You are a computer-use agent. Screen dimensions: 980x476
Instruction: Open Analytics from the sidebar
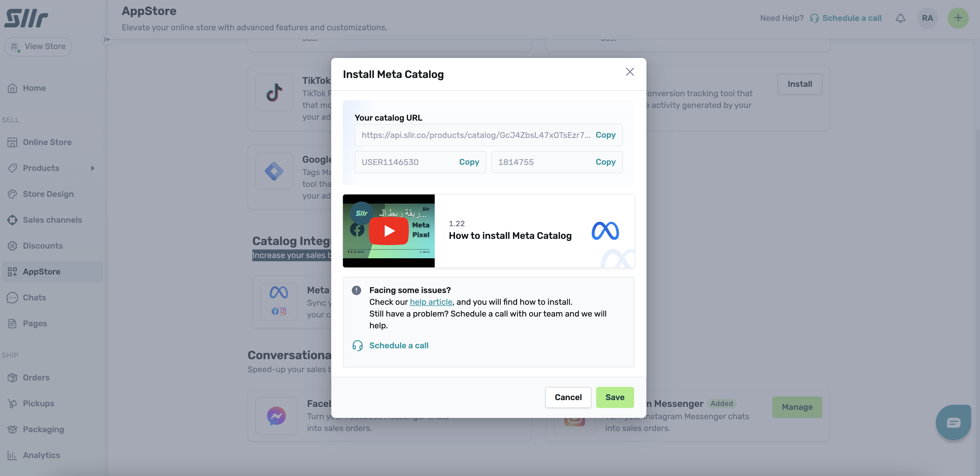[x=41, y=455]
